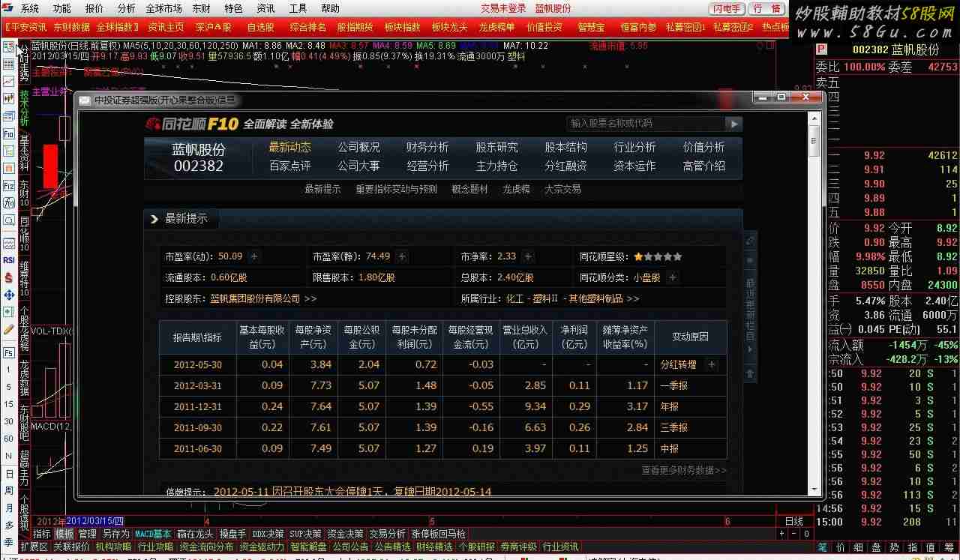Screen dimensions: 960x560
Task: Open the 个股龙虎榜 vertical side tab
Action: [24, 328]
